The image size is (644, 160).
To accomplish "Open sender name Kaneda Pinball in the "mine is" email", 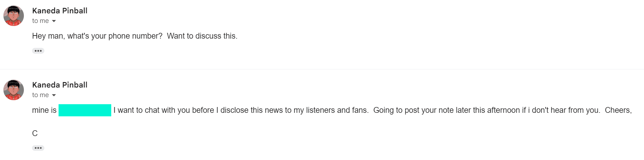I will 60,85.
